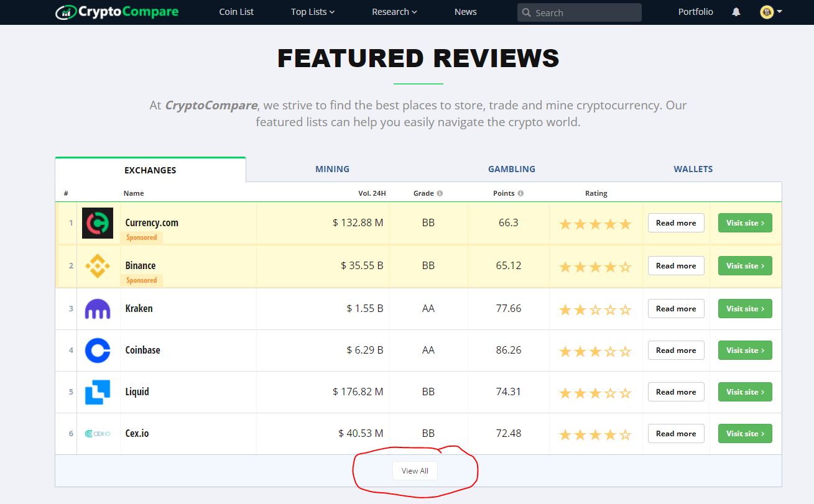814x504 pixels.
Task: Click the Cex.io logo icon
Action: 98,433
